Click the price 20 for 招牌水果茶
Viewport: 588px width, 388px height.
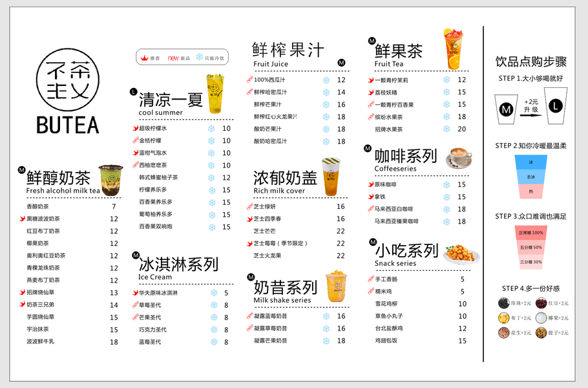[461, 129]
